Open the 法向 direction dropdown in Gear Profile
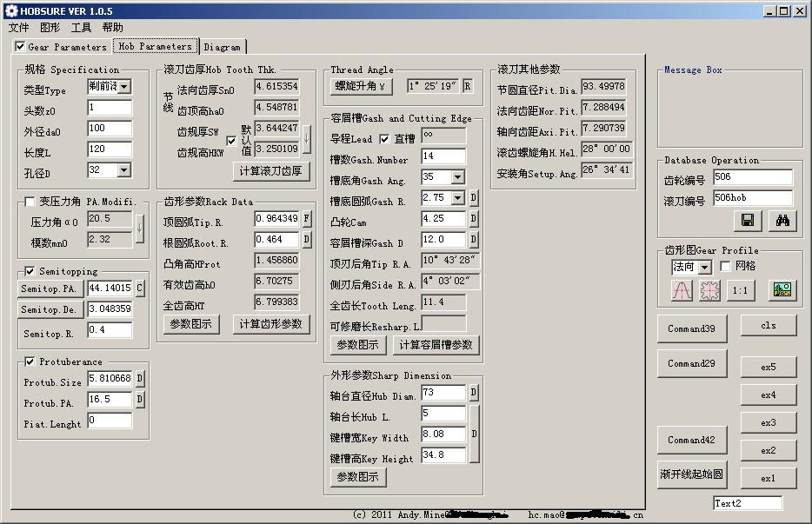The width and height of the screenshot is (812, 524). (705, 267)
